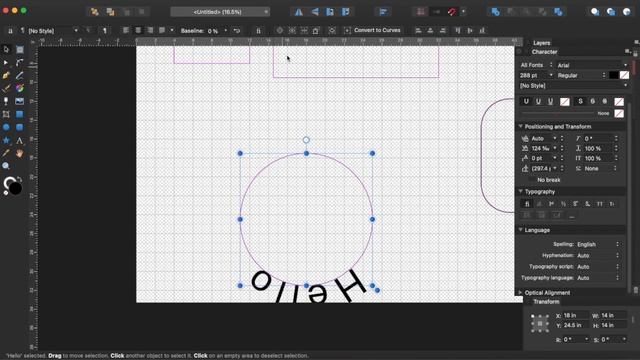The width and height of the screenshot is (640, 360).
Task: Select the Crop tool
Action: click(x=6, y=114)
